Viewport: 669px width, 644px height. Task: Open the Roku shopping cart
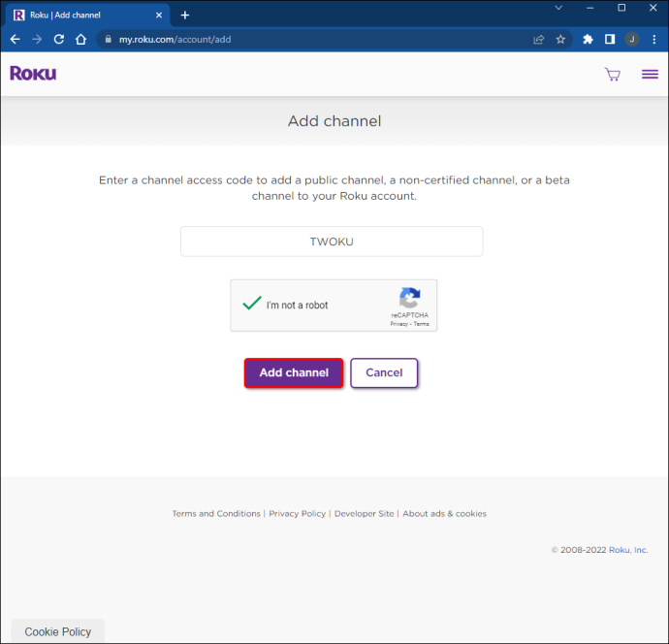tap(613, 75)
